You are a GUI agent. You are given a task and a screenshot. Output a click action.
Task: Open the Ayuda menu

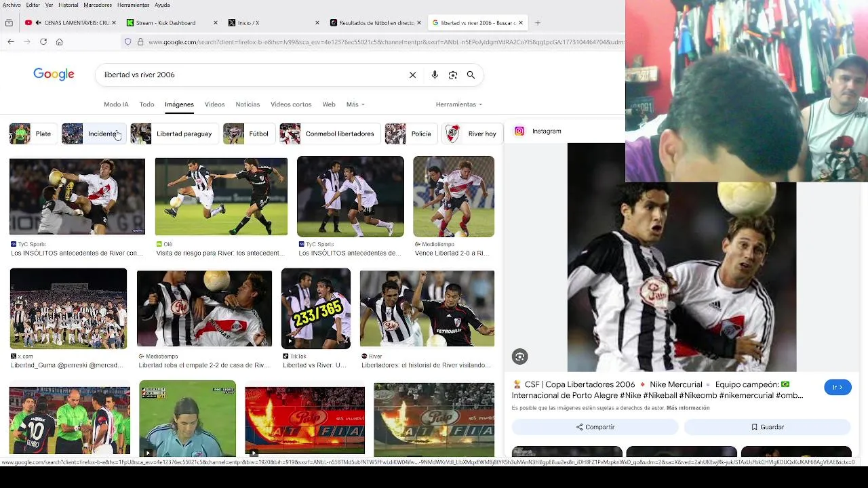pyautogui.click(x=162, y=5)
